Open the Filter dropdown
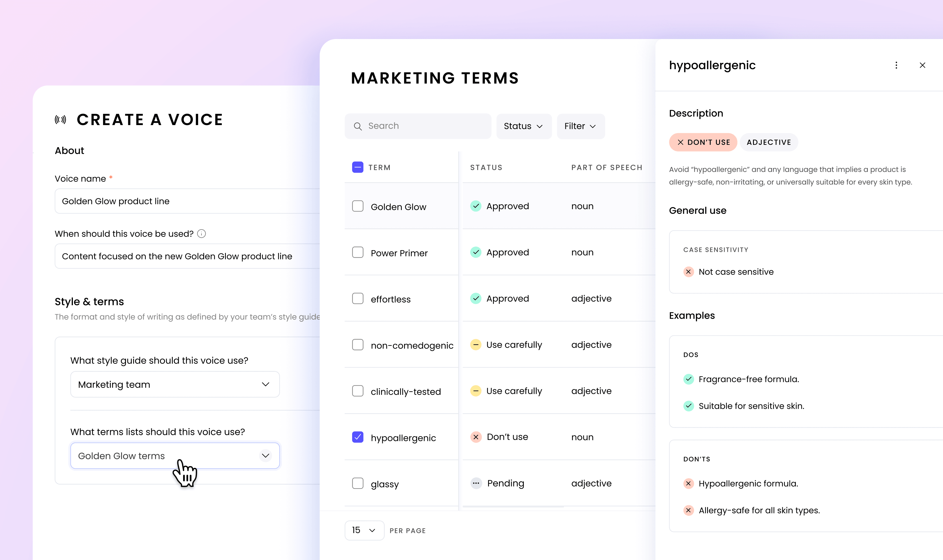 coord(581,126)
